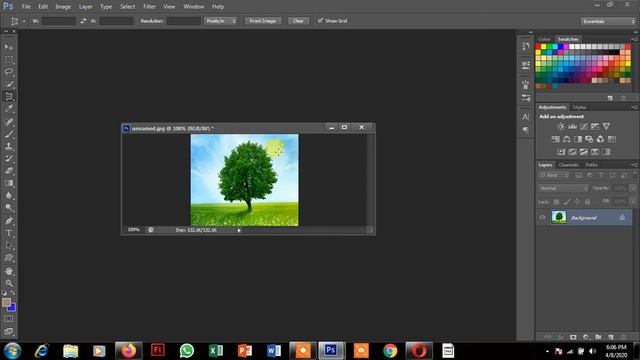
Task: Open the Window menu
Action: 193,7
